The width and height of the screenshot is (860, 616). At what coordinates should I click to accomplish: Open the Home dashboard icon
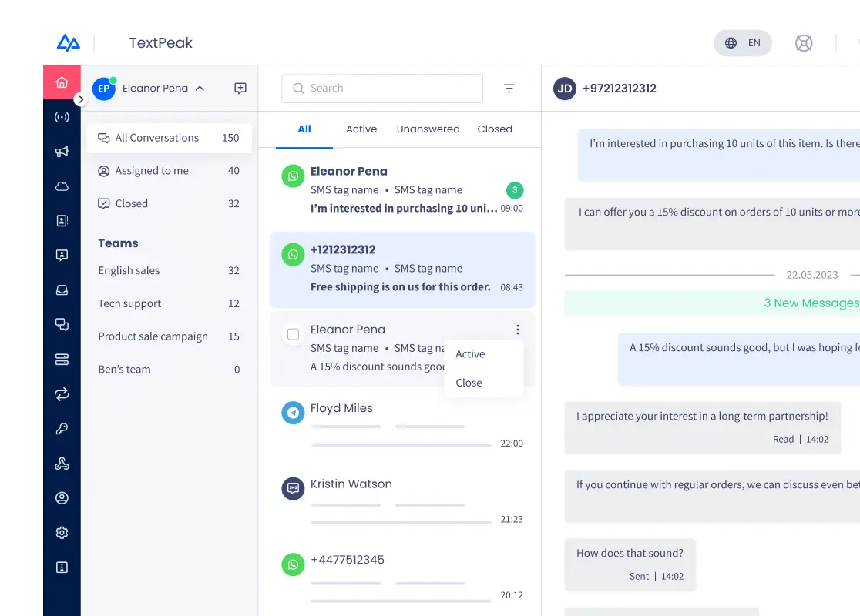click(62, 82)
